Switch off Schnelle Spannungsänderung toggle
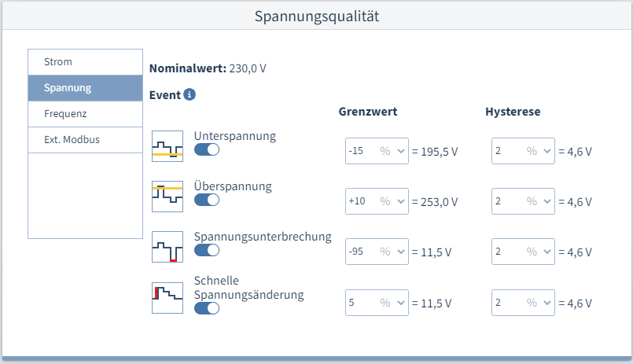The image size is (633, 364). click(x=207, y=308)
